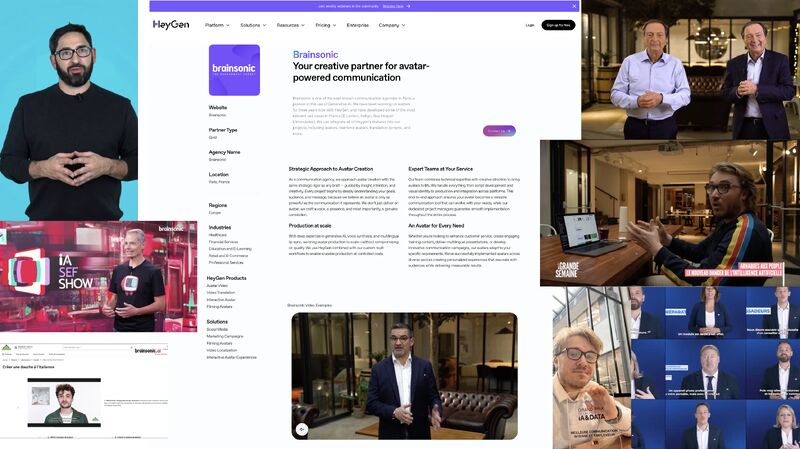Click the IA SEF Show video image
This screenshot has height=449, width=800.
(x=98, y=276)
